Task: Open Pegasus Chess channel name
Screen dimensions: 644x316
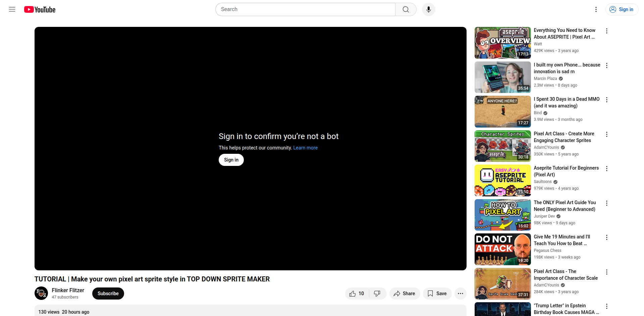Action: pyautogui.click(x=547, y=251)
